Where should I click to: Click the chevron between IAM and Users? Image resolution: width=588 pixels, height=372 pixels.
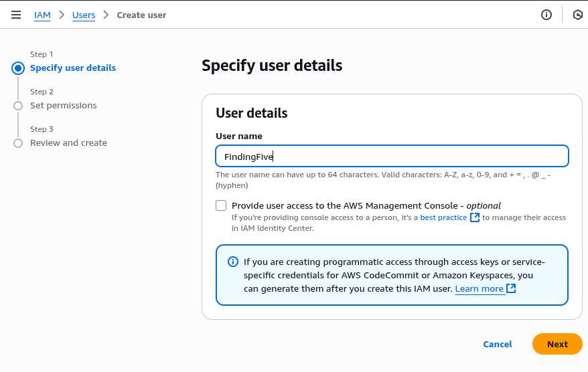pos(62,15)
